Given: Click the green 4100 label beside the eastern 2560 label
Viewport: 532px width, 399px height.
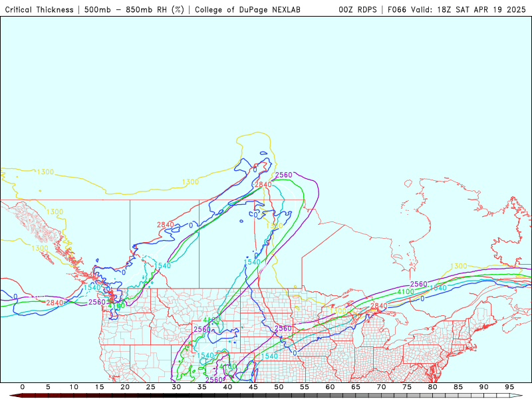Looking at the screenshot, I should pyautogui.click(x=406, y=292).
